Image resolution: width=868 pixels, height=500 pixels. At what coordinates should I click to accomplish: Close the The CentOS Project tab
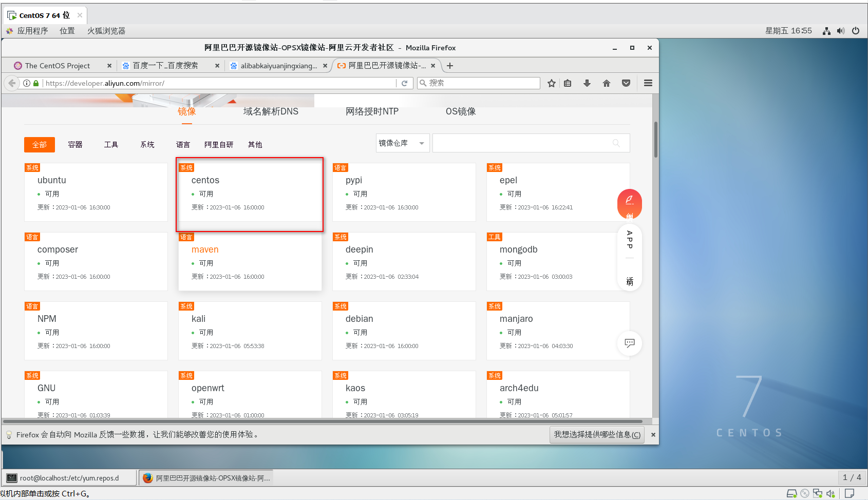click(x=109, y=66)
